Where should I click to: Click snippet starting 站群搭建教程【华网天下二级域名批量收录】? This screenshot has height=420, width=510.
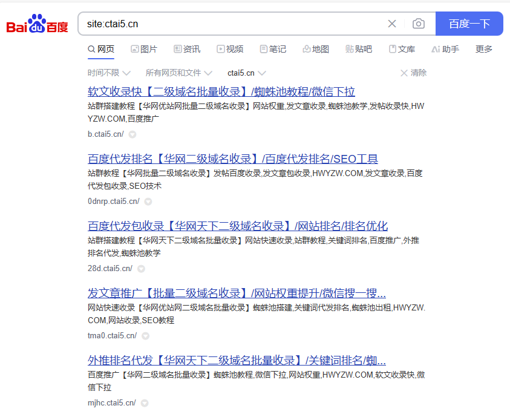point(253,246)
